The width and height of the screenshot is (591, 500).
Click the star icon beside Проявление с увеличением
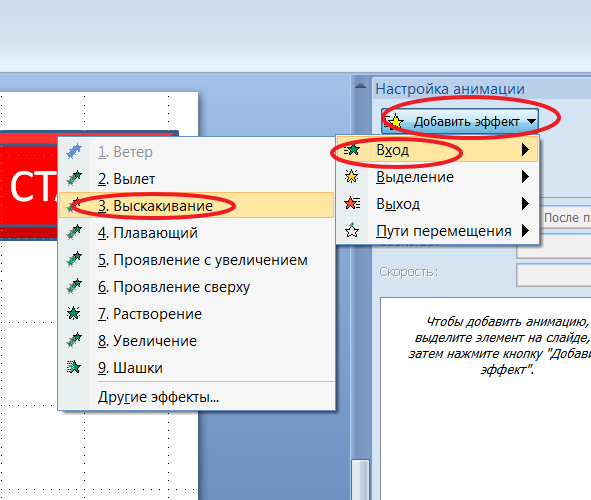(74, 260)
